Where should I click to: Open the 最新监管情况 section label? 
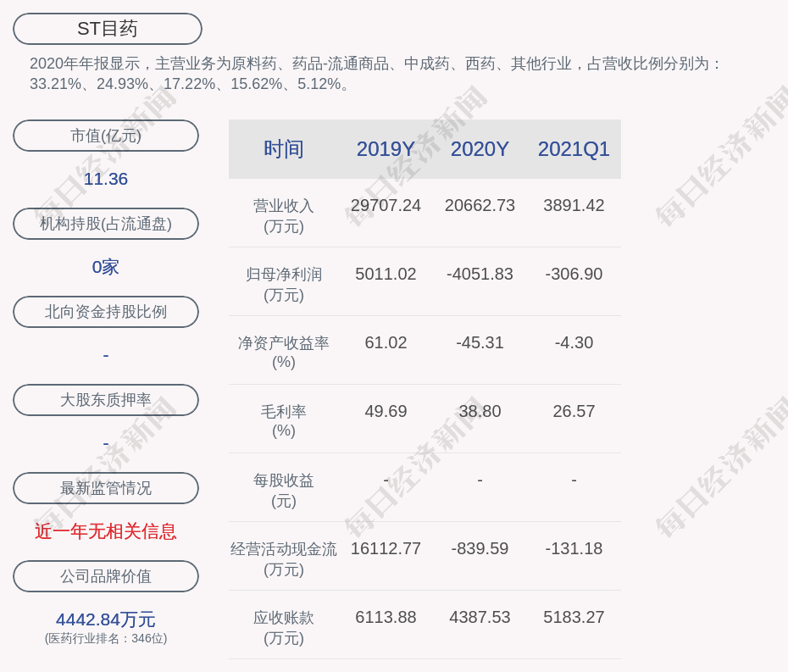[106, 488]
